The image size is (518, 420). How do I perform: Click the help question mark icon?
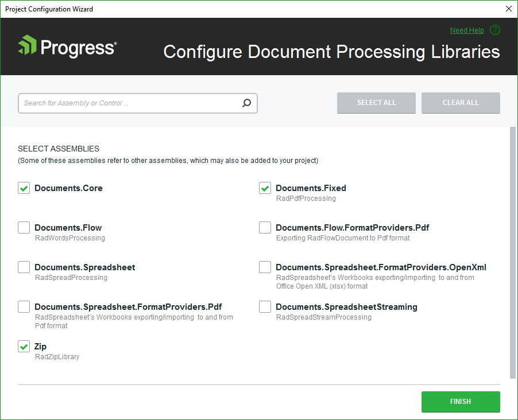[495, 30]
